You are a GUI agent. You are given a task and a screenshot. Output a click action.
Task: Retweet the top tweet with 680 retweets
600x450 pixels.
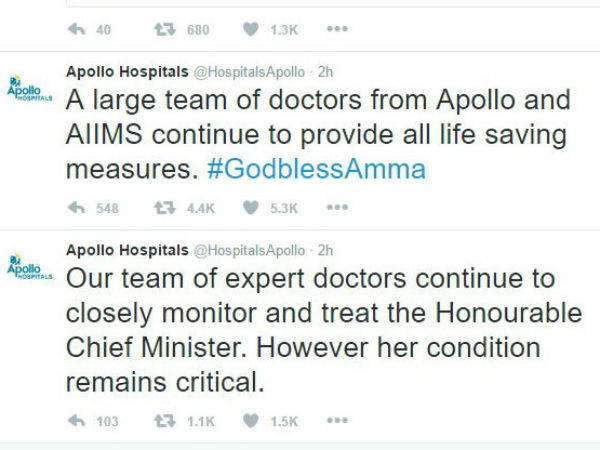tap(165, 29)
